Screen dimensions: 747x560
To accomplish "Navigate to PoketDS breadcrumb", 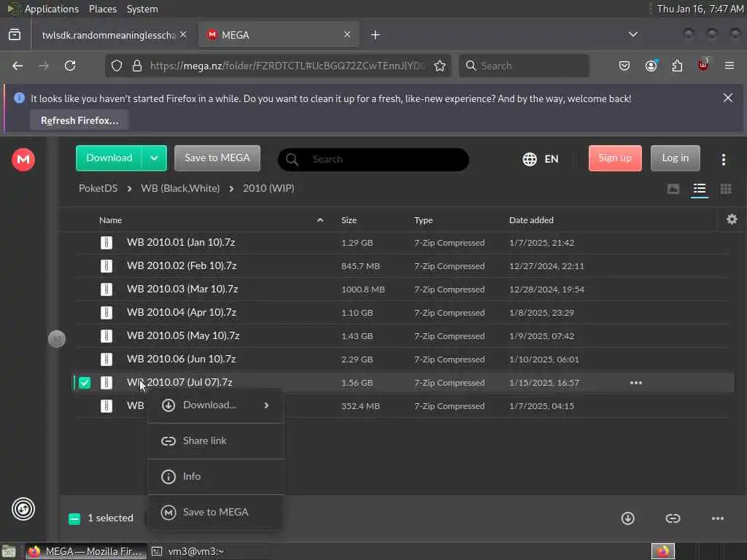I will (x=98, y=188).
